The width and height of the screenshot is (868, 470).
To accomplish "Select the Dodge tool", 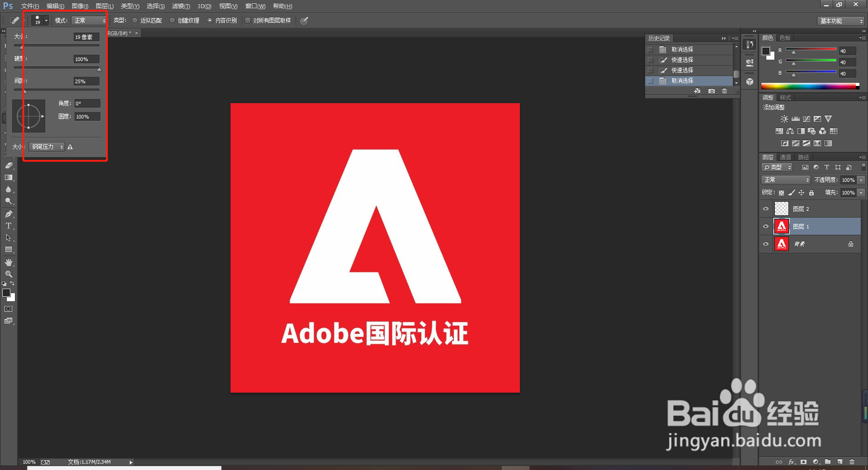I will [9, 201].
